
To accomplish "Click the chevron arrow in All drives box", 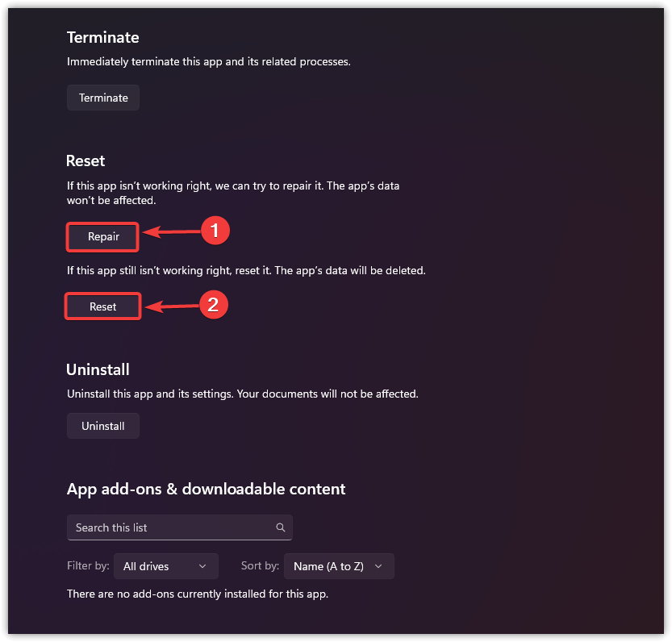I will [202, 566].
